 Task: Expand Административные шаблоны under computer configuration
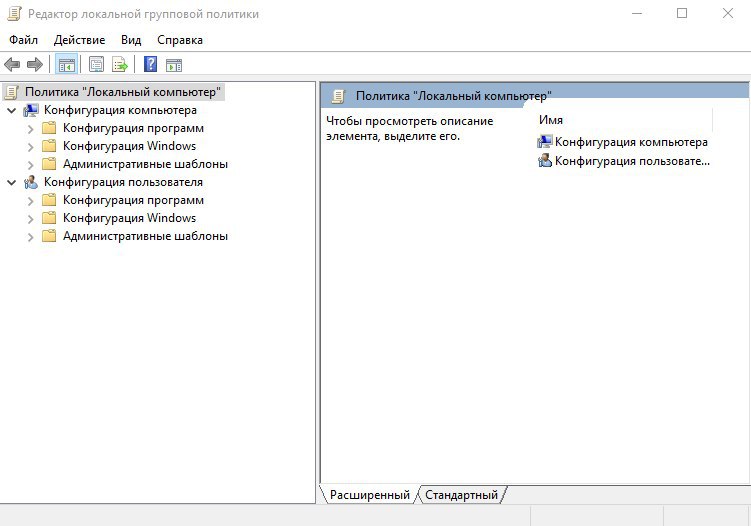tap(31, 165)
